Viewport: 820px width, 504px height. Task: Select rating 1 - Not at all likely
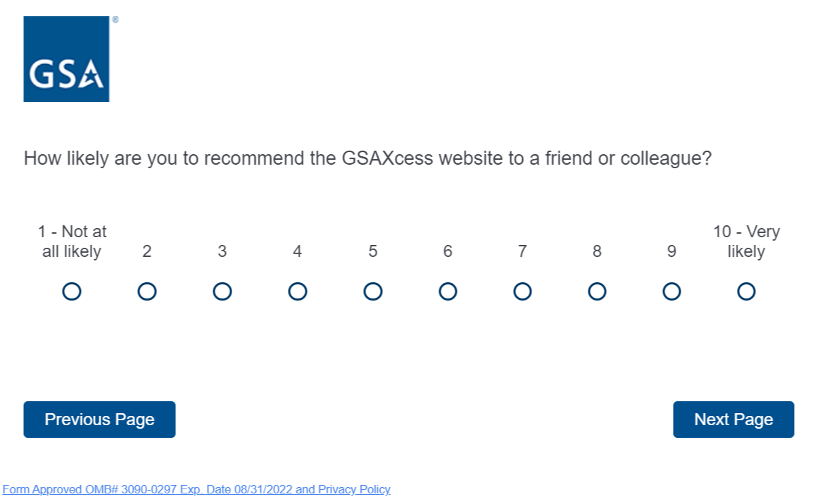[x=72, y=291]
